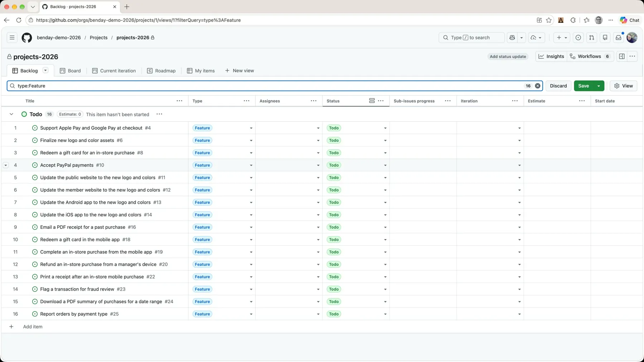Clear the type:Feature filter with X icon
The height and width of the screenshot is (362, 644).
click(538, 86)
